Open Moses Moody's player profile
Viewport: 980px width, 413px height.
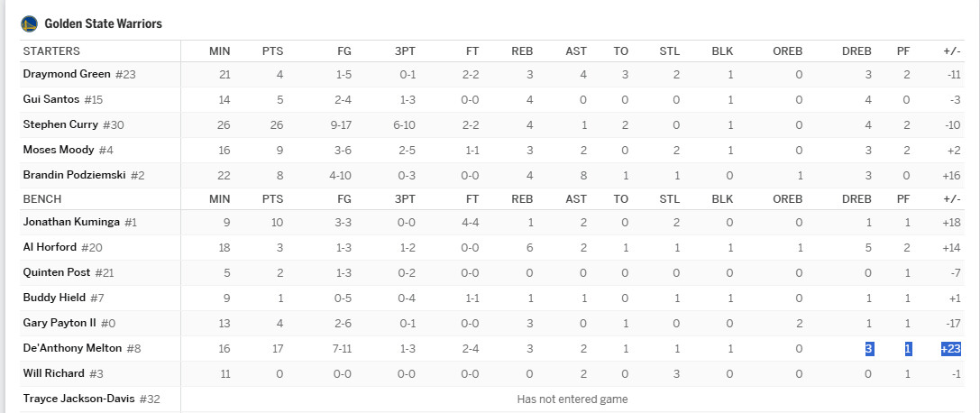(x=59, y=150)
